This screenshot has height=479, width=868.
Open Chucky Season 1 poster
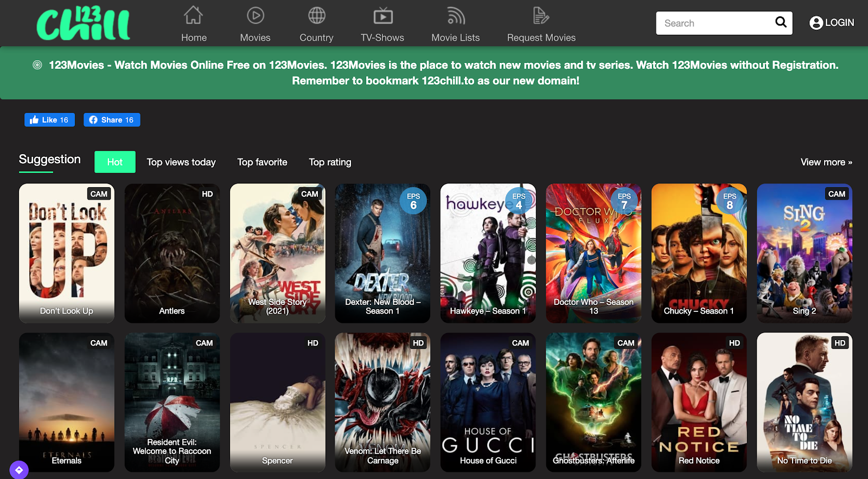tap(699, 253)
